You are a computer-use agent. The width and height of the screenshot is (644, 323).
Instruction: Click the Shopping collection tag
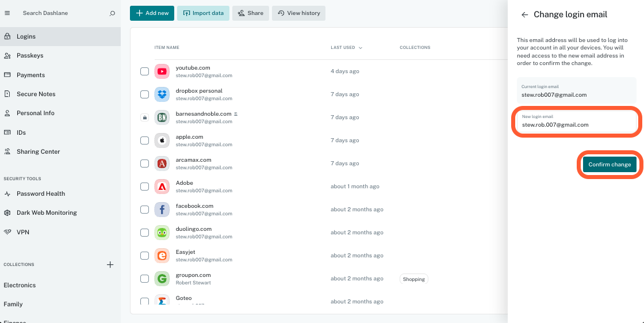413,279
